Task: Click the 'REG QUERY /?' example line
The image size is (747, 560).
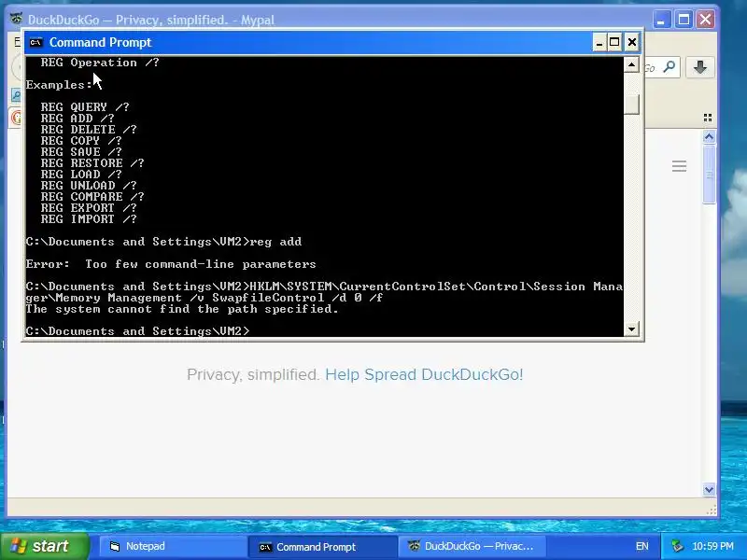Action: click(85, 107)
